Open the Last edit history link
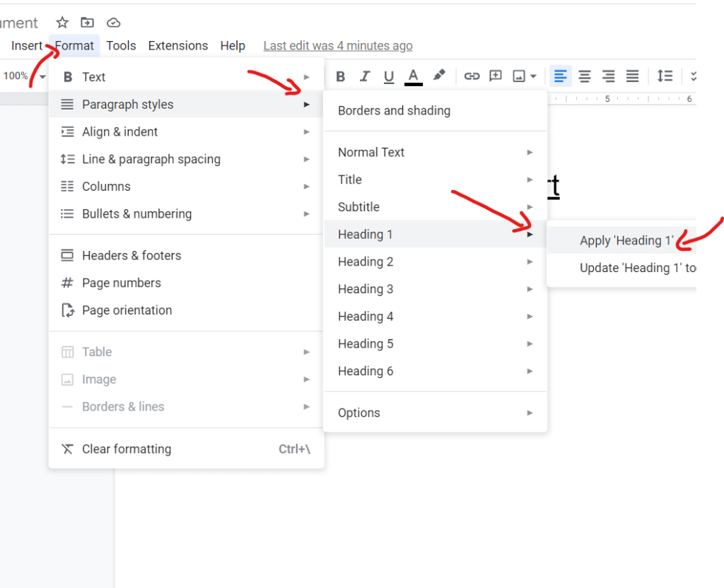724x588 pixels. [337, 46]
